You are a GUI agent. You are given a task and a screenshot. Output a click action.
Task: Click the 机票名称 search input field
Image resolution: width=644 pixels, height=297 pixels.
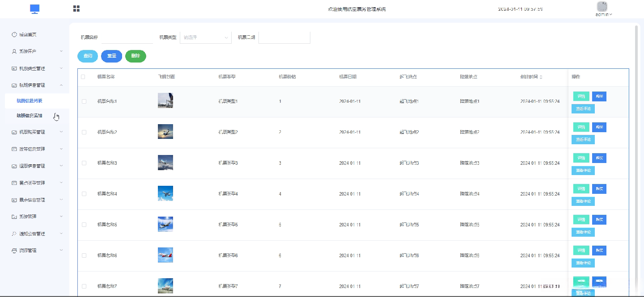point(127,38)
